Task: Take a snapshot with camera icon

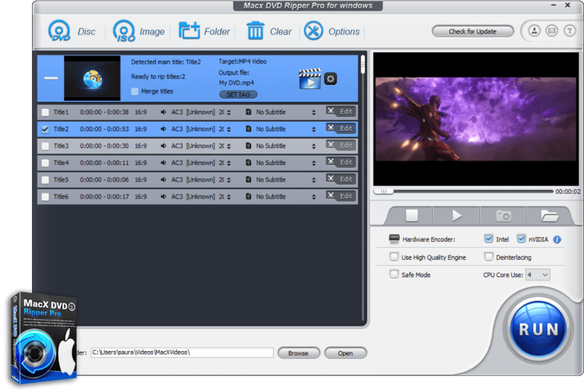Action: coord(503,215)
